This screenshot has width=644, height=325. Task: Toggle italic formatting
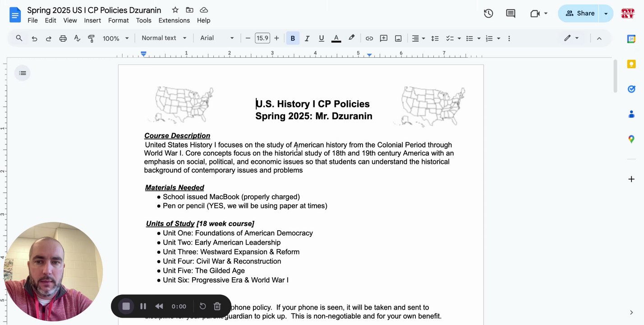pyautogui.click(x=307, y=38)
